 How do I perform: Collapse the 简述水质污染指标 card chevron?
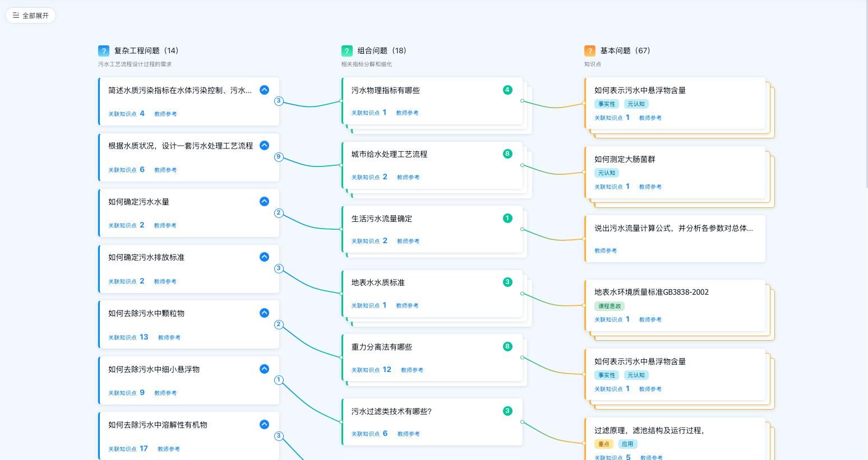(x=264, y=90)
